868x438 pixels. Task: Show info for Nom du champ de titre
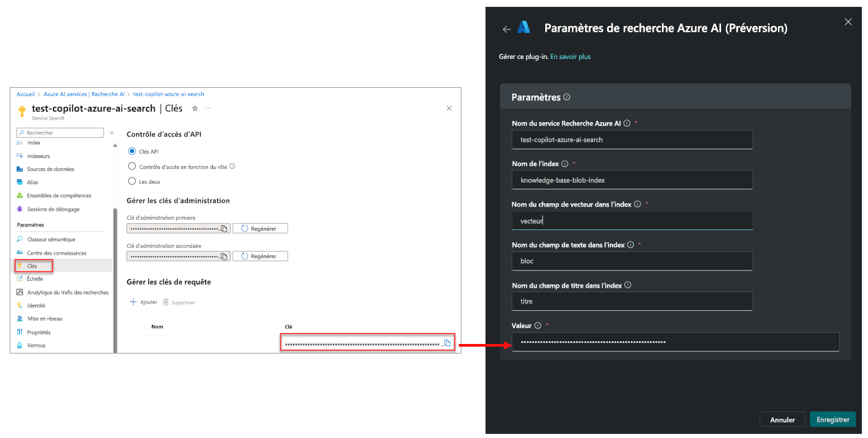click(628, 285)
